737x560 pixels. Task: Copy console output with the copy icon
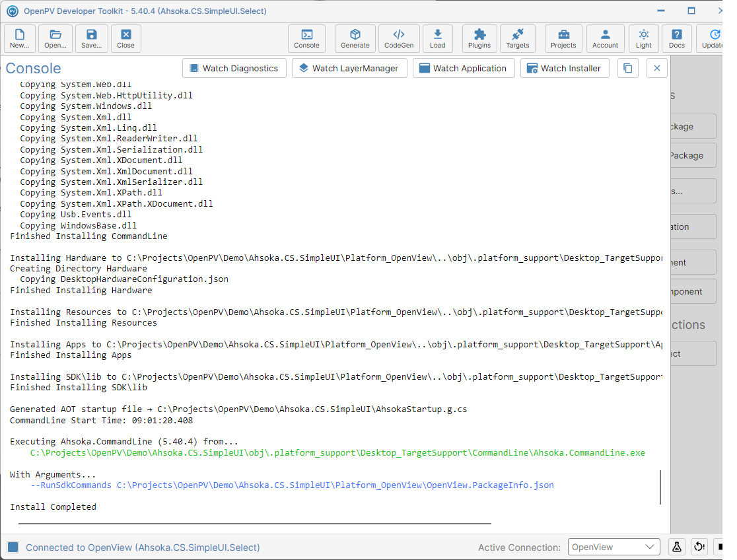coord(627,68)
